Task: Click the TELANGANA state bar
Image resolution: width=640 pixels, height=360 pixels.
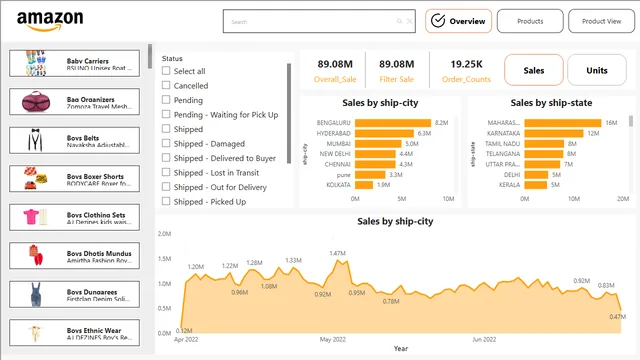Action: (x=544, y=154)
